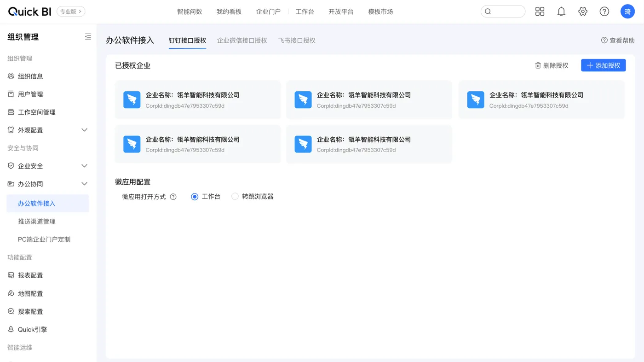
Task: Click the 智能运维 section label
Action: point(20,347)
